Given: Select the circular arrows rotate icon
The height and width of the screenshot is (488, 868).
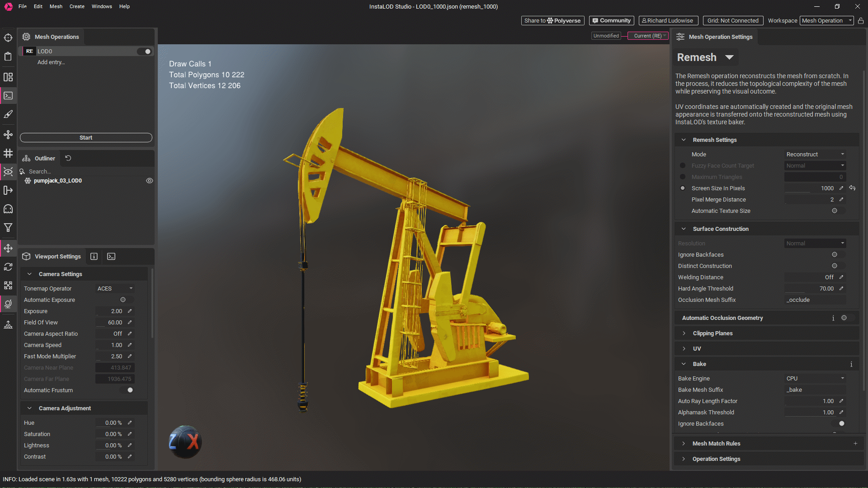Looking at the screenshot, I should pos(8,267).
